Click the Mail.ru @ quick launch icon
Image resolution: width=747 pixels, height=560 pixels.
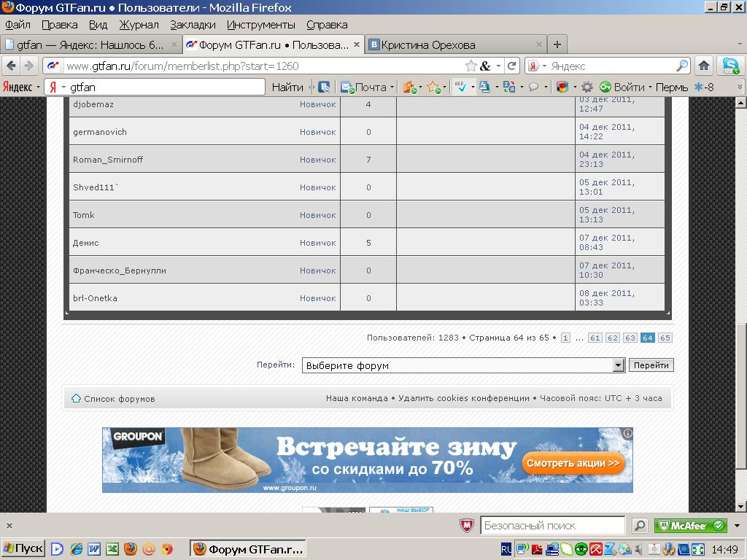pos(149,550)
